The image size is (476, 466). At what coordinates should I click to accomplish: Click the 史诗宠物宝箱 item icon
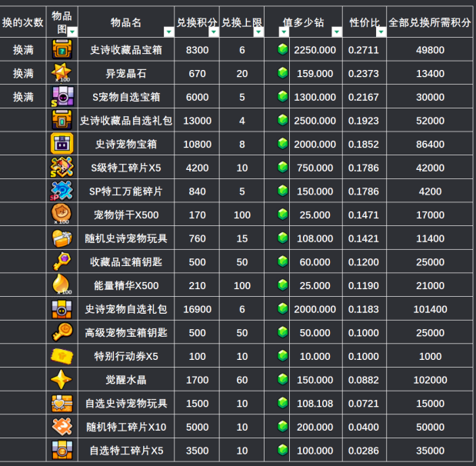coord(62,144)
